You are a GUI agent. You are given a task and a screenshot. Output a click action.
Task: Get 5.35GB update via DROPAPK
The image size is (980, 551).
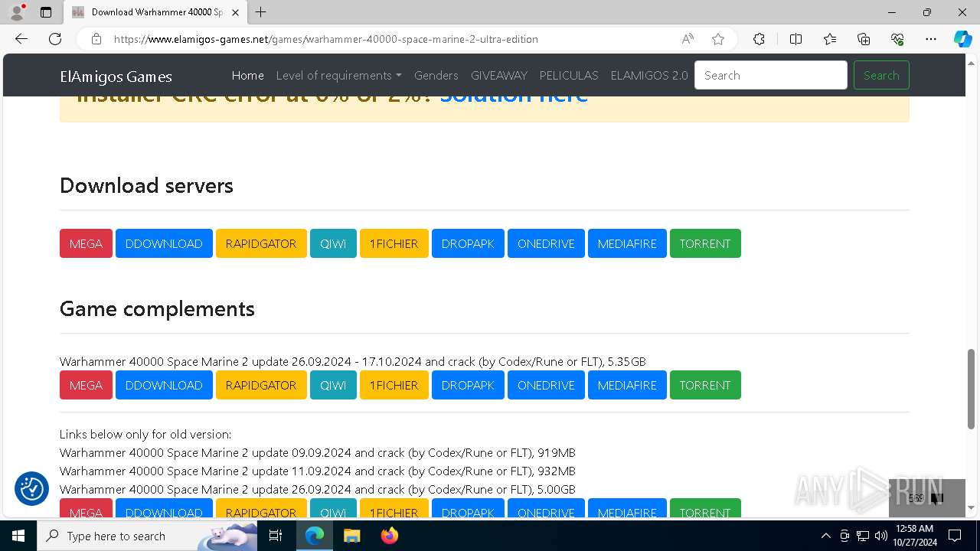[468, 385]
